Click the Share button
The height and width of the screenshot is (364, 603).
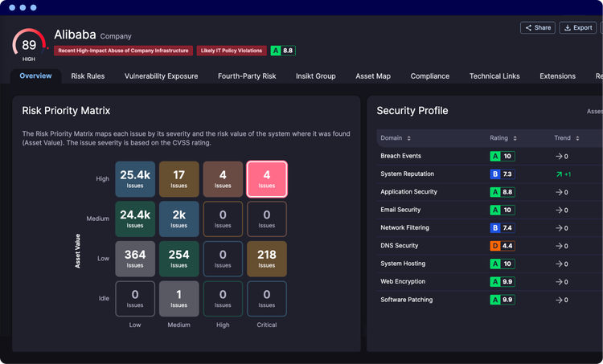point(538,27)
